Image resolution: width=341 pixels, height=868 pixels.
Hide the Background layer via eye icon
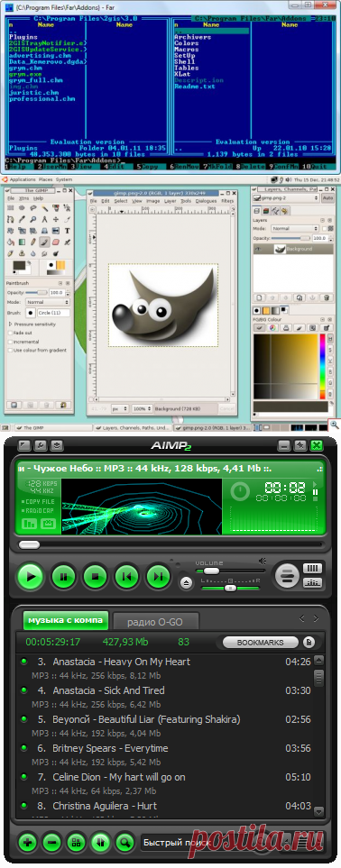click(x=258, y=249)
